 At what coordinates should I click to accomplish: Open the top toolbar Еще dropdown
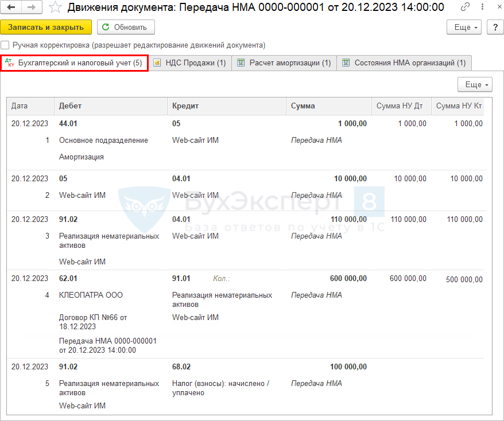[x=464, y=27]
